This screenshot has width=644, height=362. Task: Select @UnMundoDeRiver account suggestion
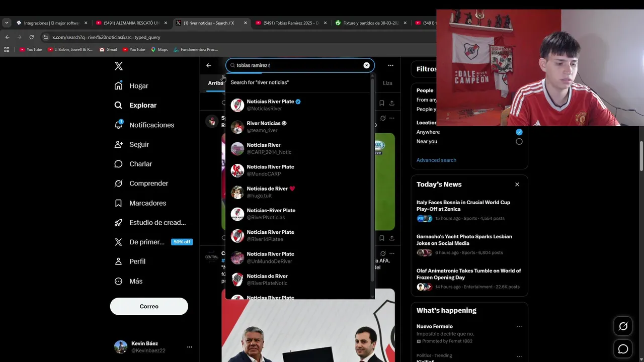[298, 257]
